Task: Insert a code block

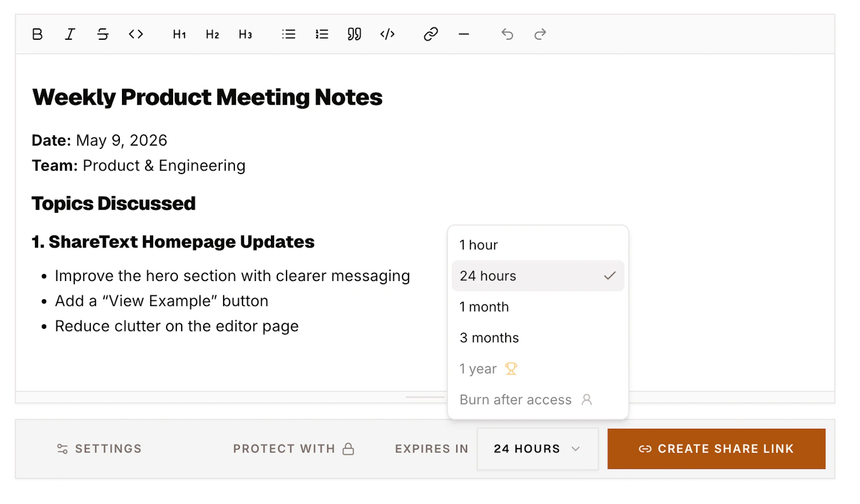Action: (388, 34)
